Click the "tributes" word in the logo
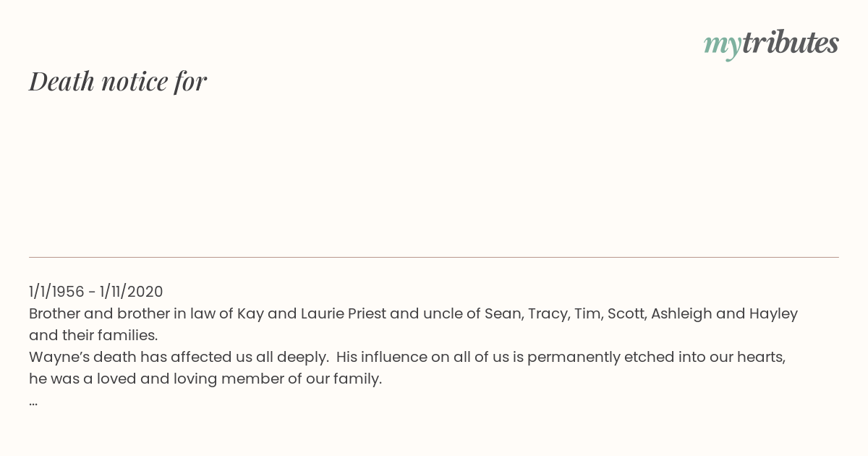The image size is (868, 456). 790,43
